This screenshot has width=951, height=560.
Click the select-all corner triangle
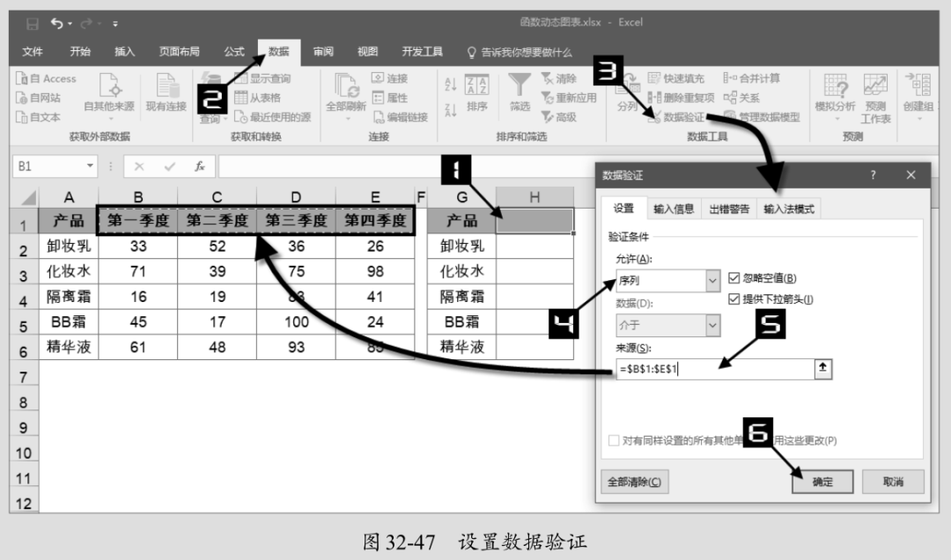point(27,197)
